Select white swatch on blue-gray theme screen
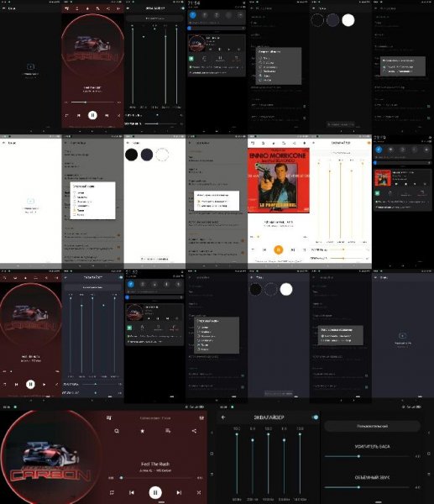This screenshot has height=504, width=434. (x=286, y=289)
